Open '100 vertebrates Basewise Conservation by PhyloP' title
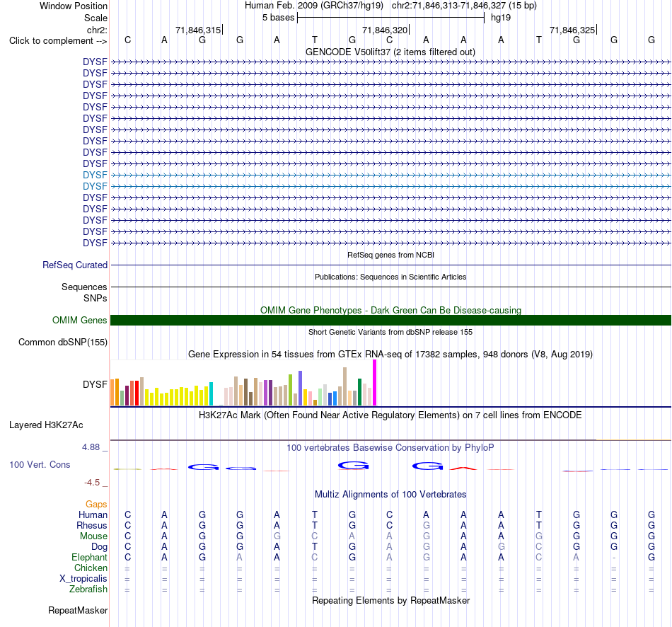Screen dimensions: 672x627 [390, 448]
